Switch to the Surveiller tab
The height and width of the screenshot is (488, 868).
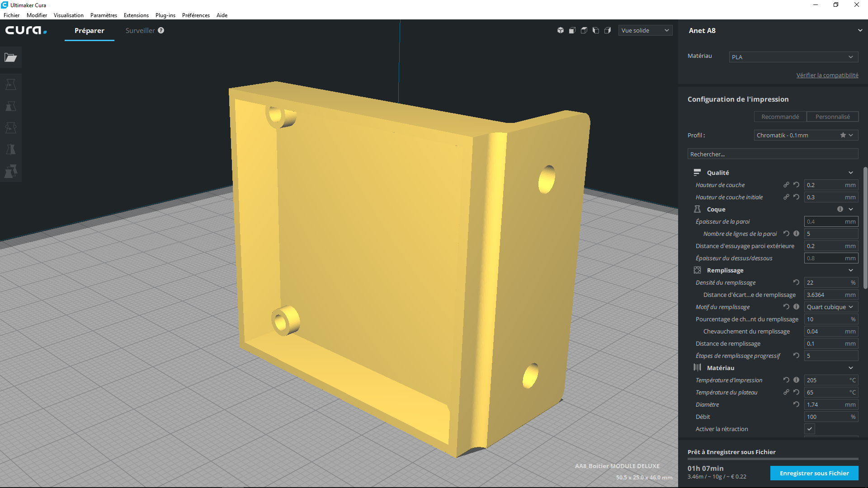click(x=140, y=30)
